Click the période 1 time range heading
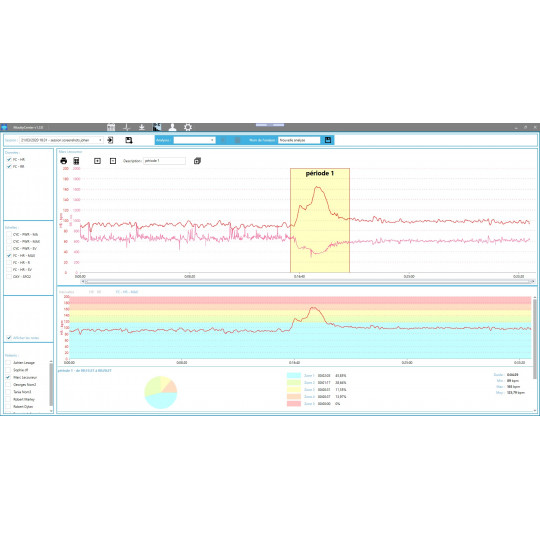Image resolution: width=540 pixels, height=540 pixels. (84, 371)
